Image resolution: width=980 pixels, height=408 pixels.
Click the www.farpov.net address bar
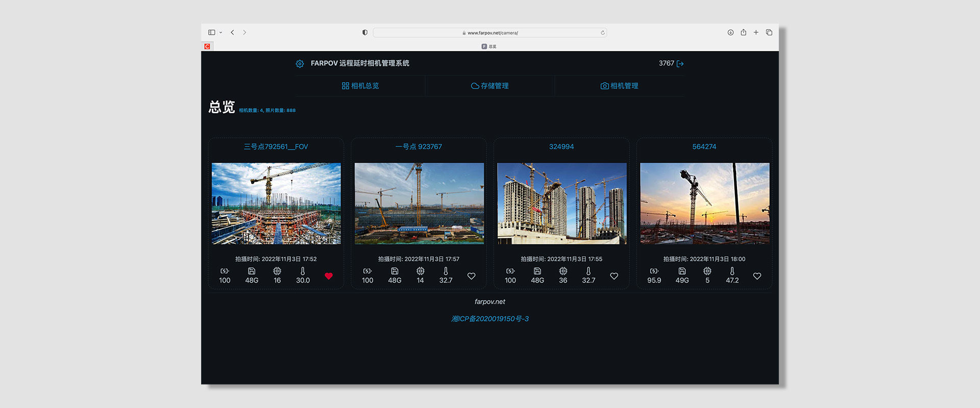(490, 33)
